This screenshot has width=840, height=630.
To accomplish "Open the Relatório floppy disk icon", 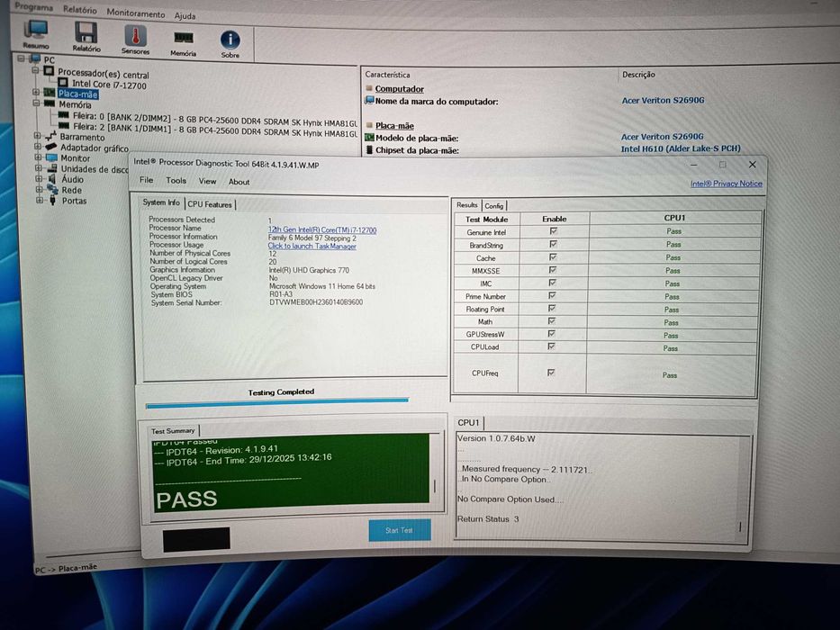I will click(86, 32).
